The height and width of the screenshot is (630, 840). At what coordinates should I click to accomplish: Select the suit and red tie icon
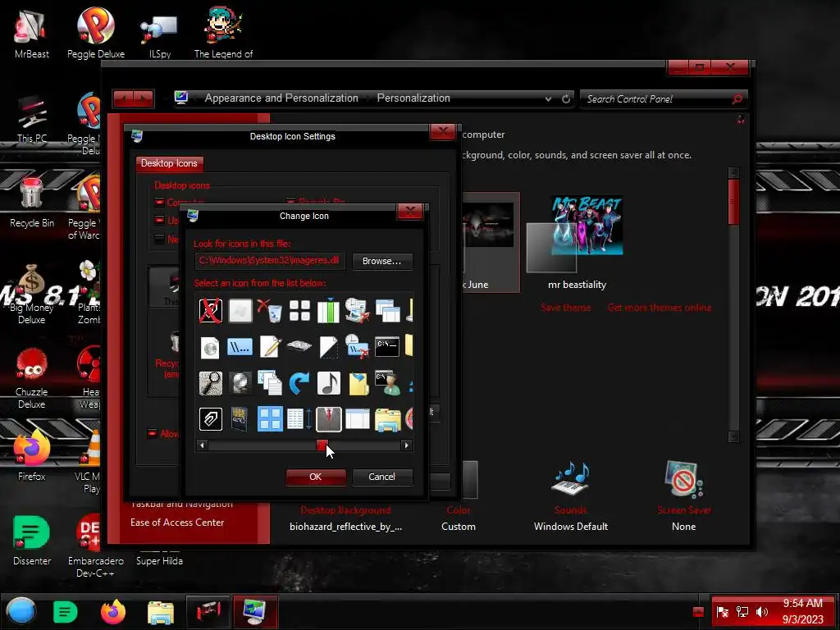328,419
